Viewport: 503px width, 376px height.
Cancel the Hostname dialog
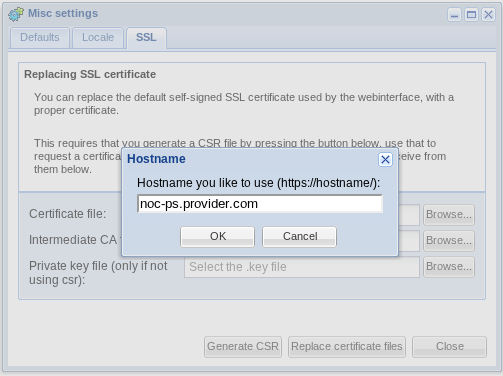[x=299, y=237]
